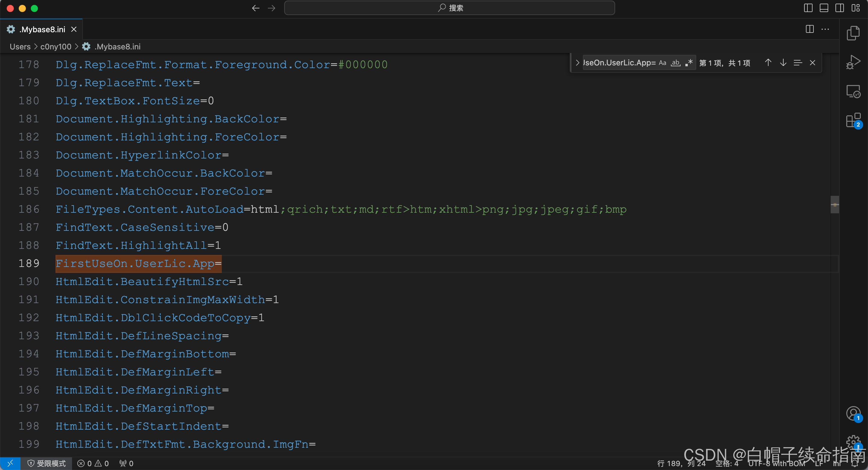
Task: Click the Dlg.TextBox.FontSize=0 line
Action: [135, 101]
